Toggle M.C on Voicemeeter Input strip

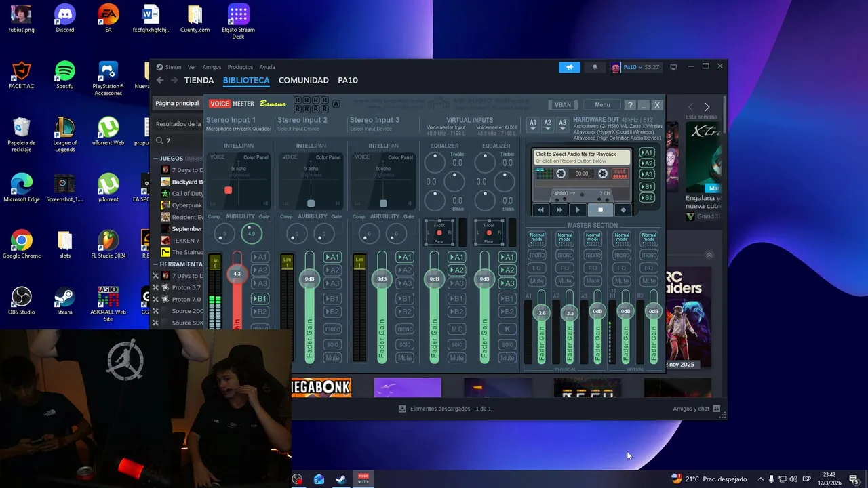click(457, 329)
